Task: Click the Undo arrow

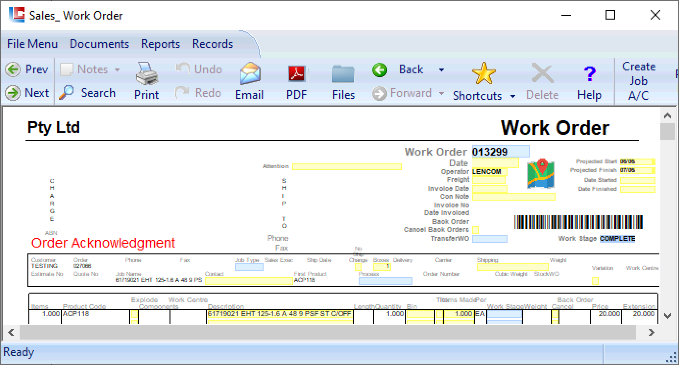Action: [182, 68]
